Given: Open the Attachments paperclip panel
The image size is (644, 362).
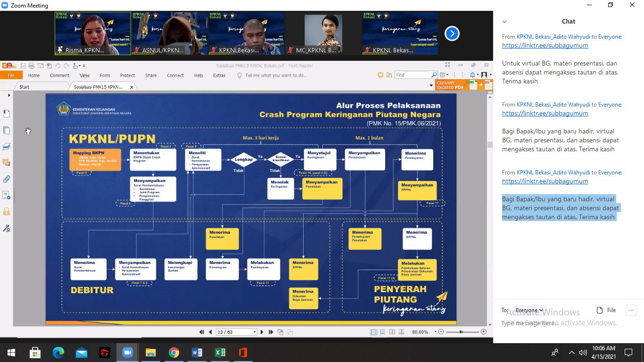Looking at the screenshot, I should click(7, 179).
